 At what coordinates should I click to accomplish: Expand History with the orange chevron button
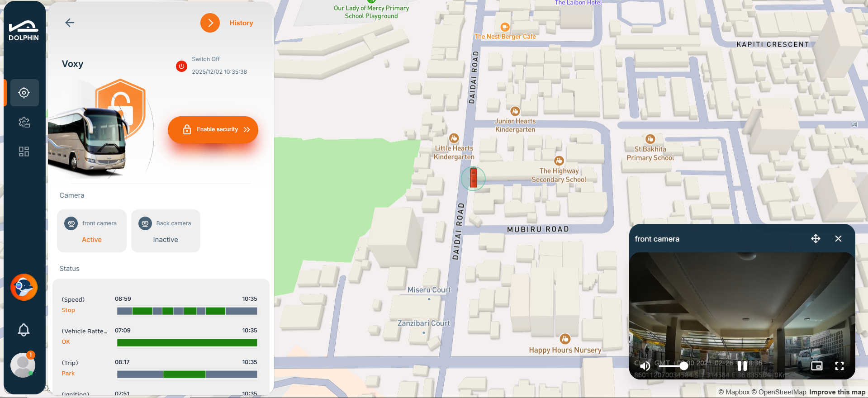tap(210, 23)
